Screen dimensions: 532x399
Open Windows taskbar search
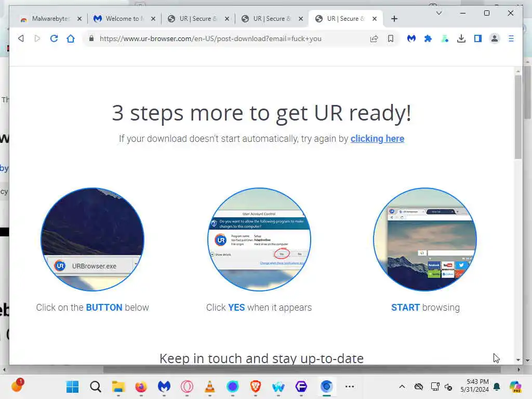[96, 387]
